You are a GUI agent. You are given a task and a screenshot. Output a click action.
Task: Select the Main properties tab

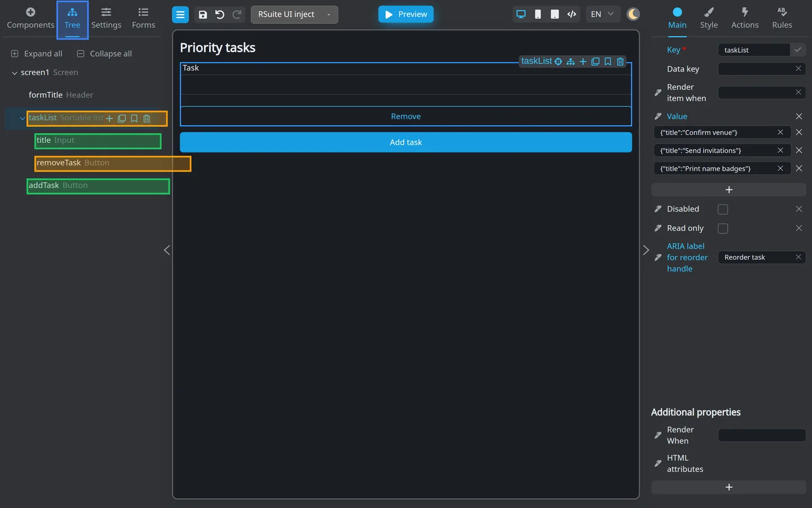click(677, 19)
